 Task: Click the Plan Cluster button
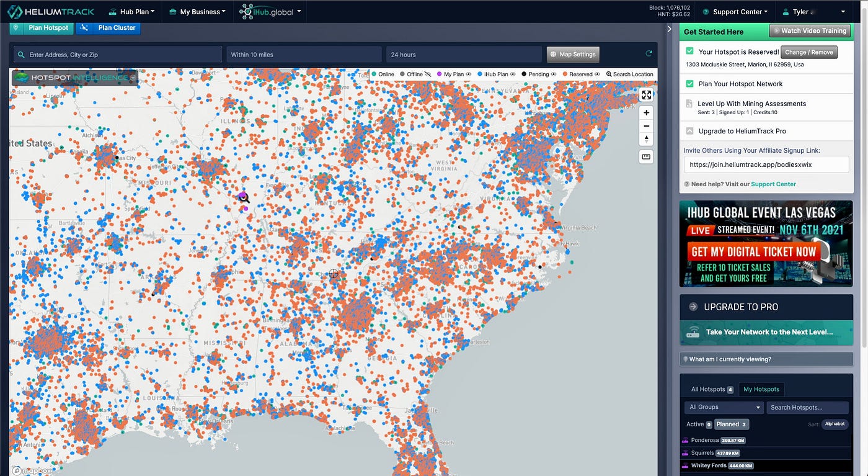click(x=108, y=28)
